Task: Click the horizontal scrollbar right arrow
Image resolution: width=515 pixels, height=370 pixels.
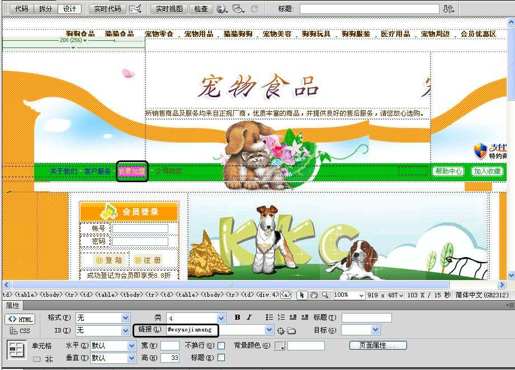Action: click(502, 285)
